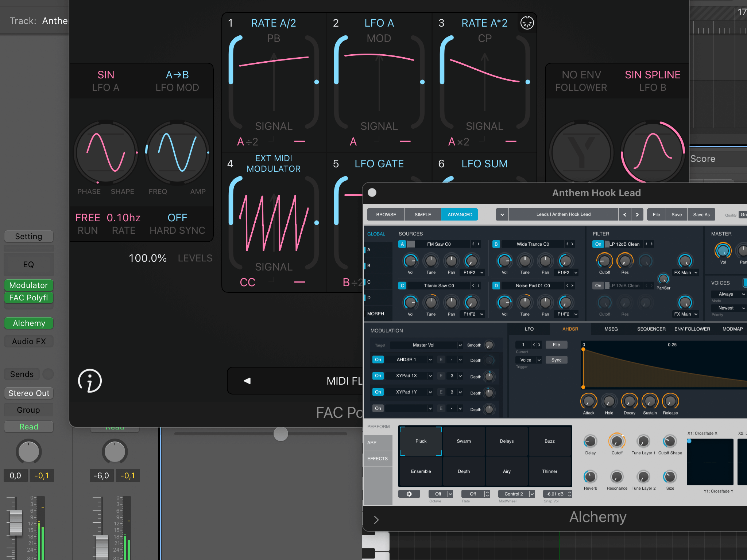Click the chevron at Alchemy's bottom left

point(376,520)
